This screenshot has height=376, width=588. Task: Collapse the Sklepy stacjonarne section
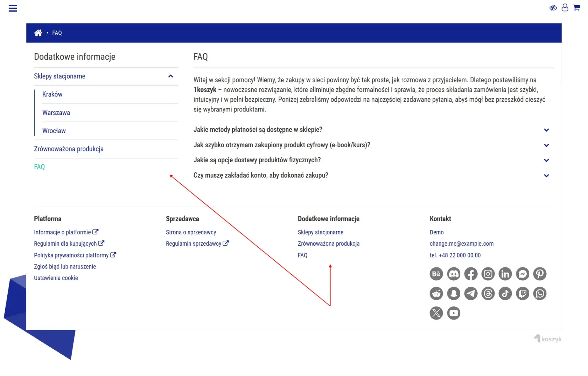170,76
